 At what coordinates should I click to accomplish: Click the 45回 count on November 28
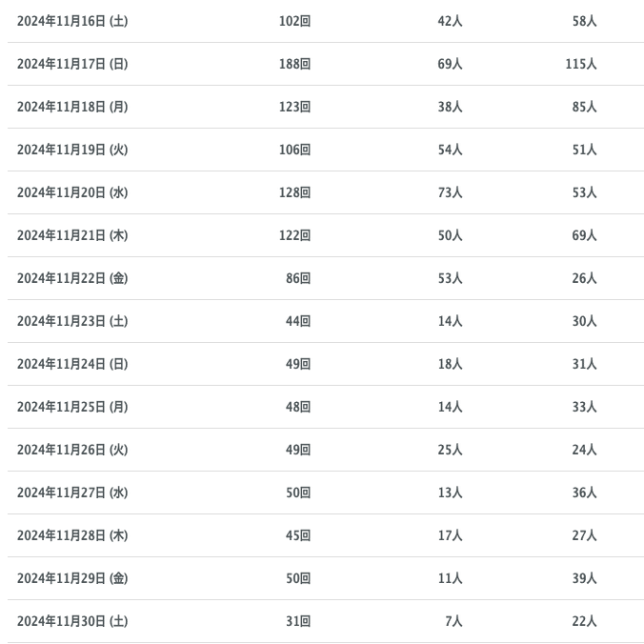point(298,535)
